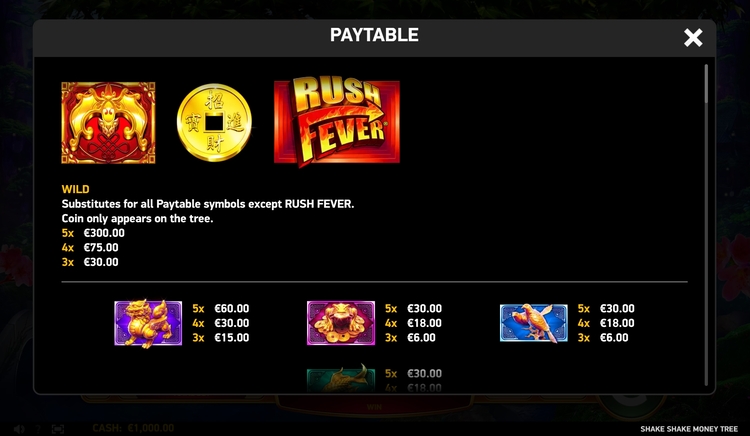Click the lion 5x €60.00 payout
Image resolution: width=750 pixels, height=436 pixels.
(x=221, y=308)
